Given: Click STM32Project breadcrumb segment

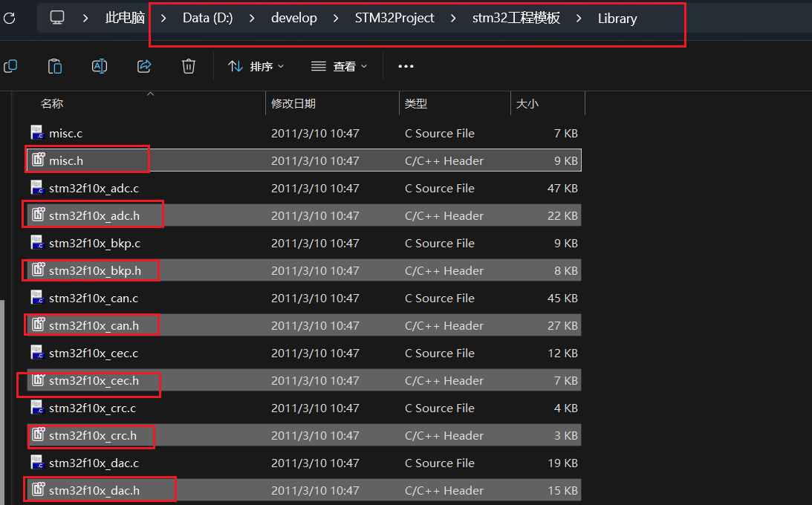Looking at the screenshot, I should click(x=394, y=18).
